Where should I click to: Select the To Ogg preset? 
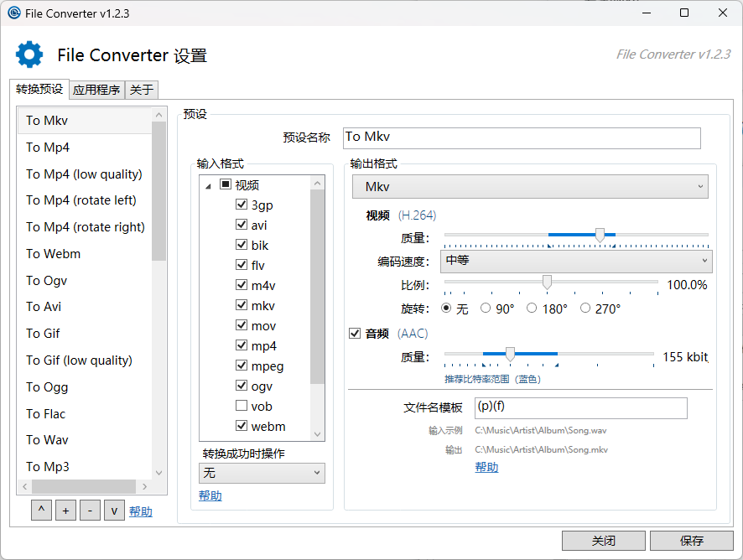click(x=85, y=387)
